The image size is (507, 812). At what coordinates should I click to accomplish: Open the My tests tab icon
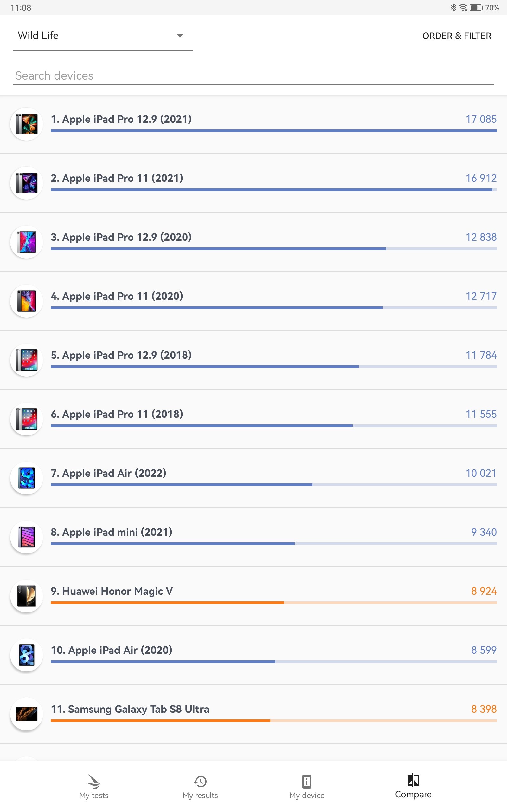point(93,782)
